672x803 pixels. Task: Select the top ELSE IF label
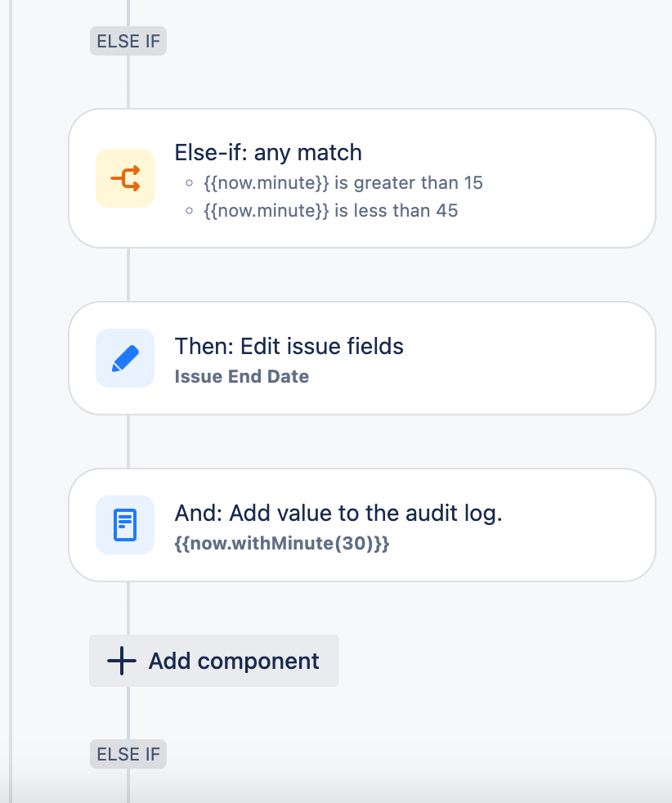(128, 41)
